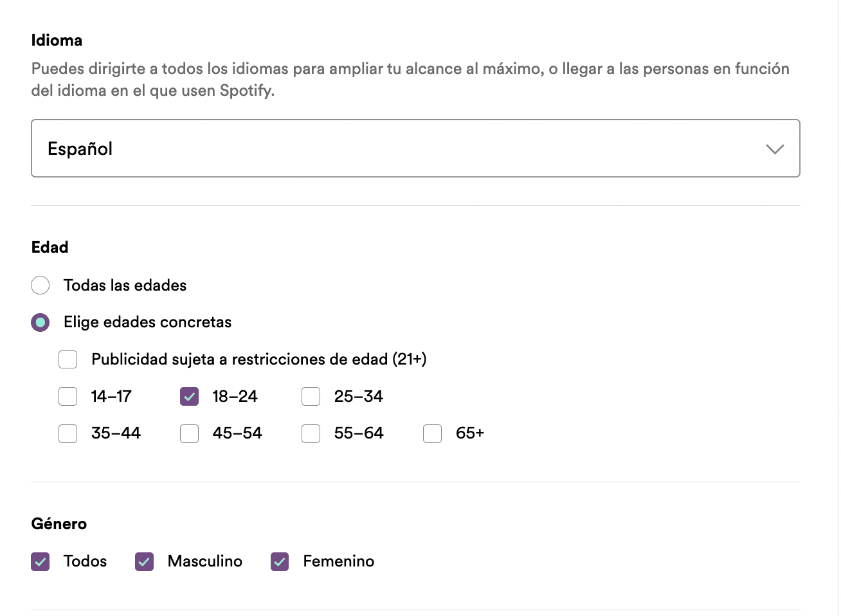Expand the language selector chevron

pyautogui.click(x=775, y=149)
